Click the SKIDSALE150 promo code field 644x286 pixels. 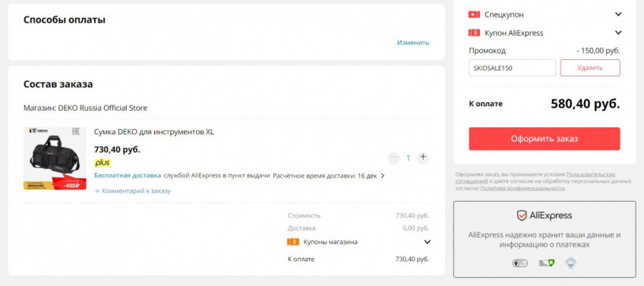(x=512, y=68)
